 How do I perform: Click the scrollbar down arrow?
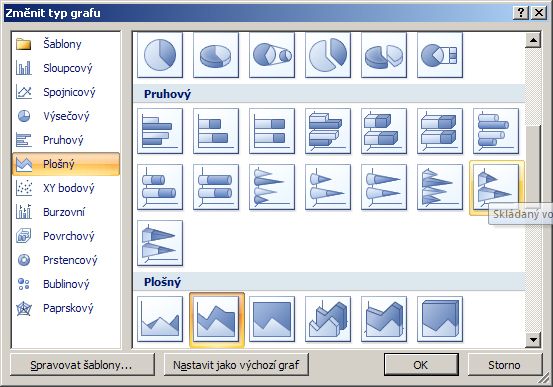pos(533,340)
